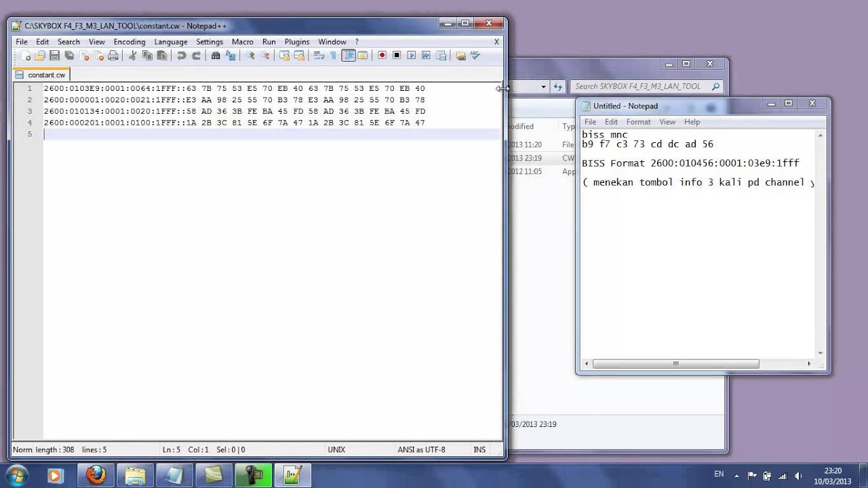The image size is (868, 488).
Task: Click the Zoom Out toolbar icon
Action: pos(265,56)
